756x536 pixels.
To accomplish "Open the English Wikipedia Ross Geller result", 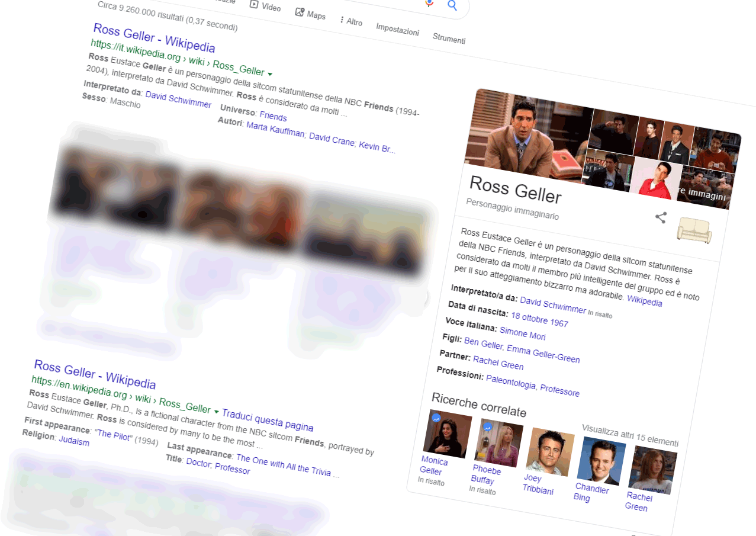I will pos(95,374).
